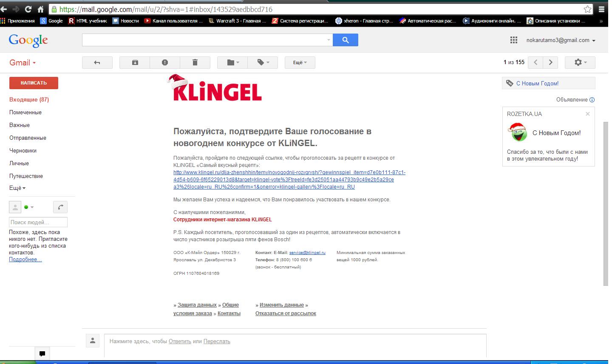Open the Защита данных link

click(197, 305)
